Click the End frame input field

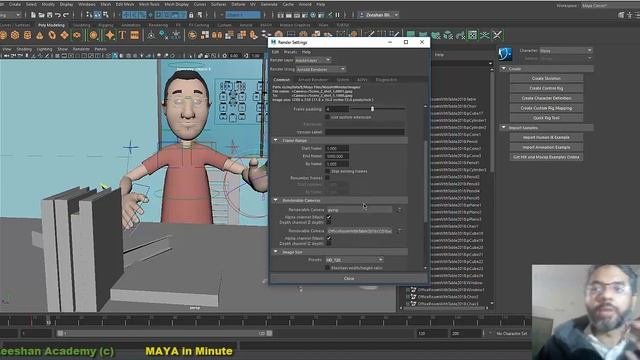[337, 156]
